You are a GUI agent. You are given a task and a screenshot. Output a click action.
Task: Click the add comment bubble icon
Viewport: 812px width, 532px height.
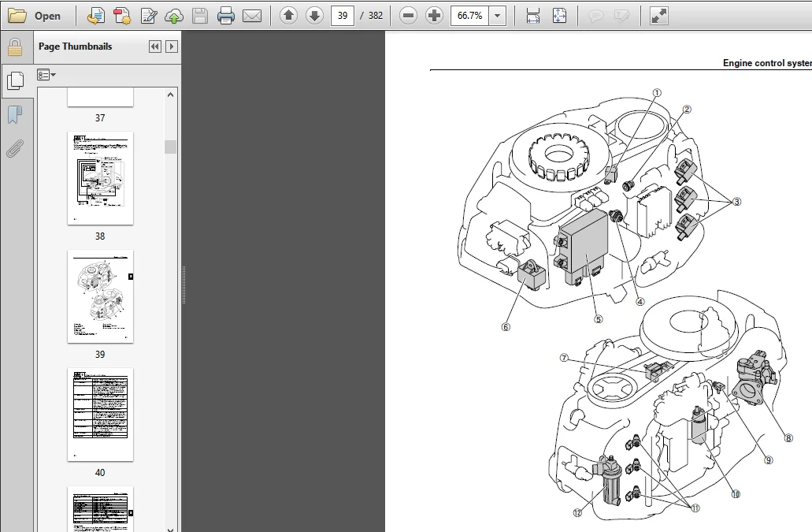pyautogui.click(x=596, y=16)
